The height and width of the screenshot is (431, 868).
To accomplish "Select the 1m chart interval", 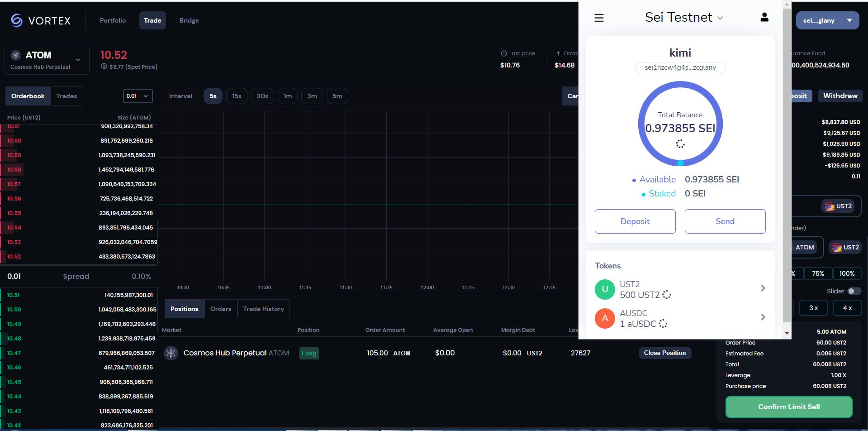I will (x=288, y=96).
